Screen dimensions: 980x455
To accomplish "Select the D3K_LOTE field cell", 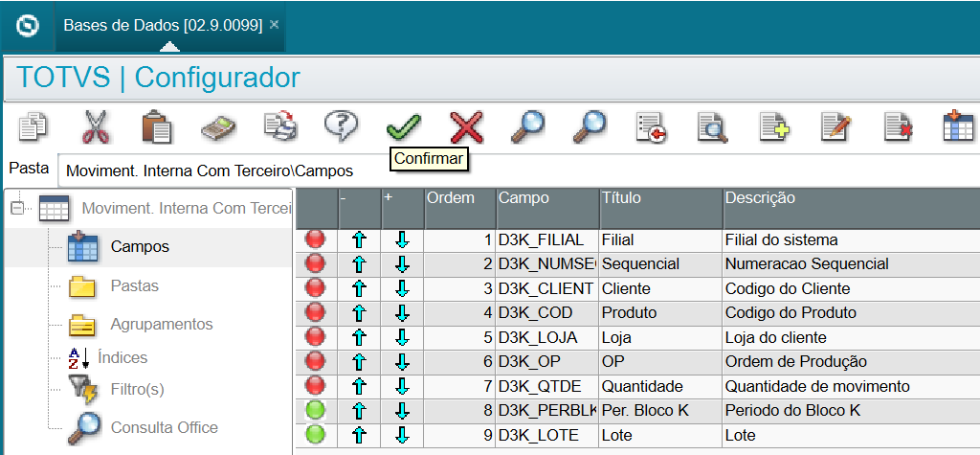I will pos(547,435).
